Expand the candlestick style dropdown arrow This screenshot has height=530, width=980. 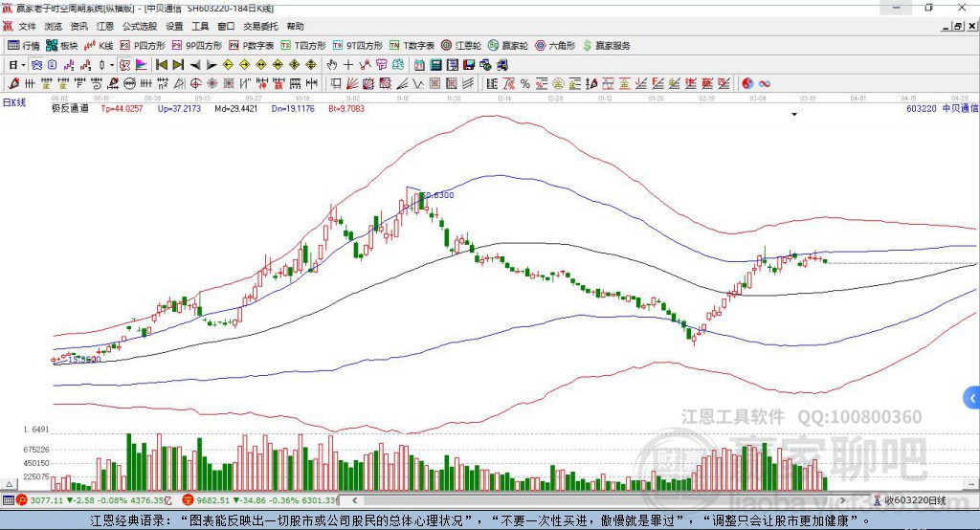(112, 65)
